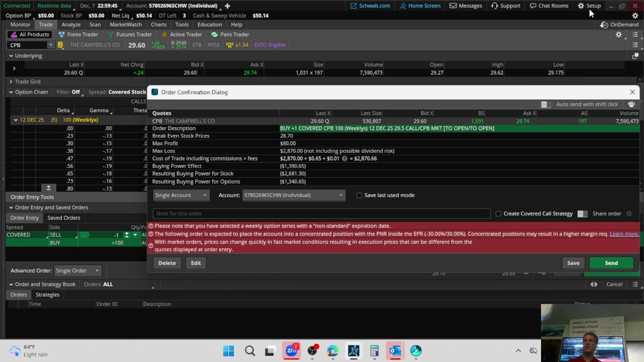This screenshot has width=644, height=362.
Task: Open Zoom from the taskbar
Action: (x=291, y=350)
